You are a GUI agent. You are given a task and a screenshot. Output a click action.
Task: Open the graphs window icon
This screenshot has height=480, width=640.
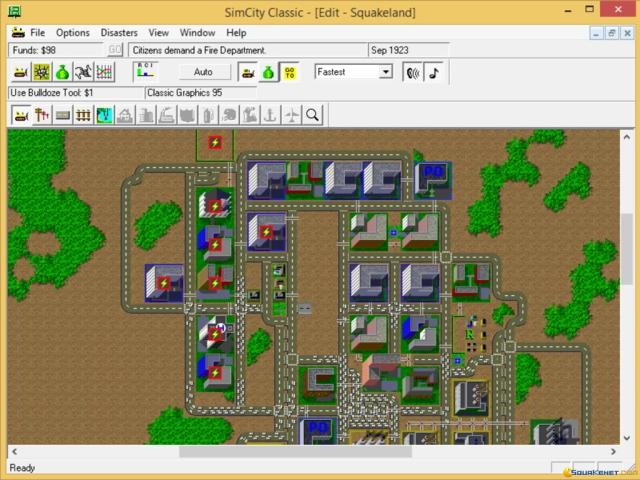click(x=104, y=72)
